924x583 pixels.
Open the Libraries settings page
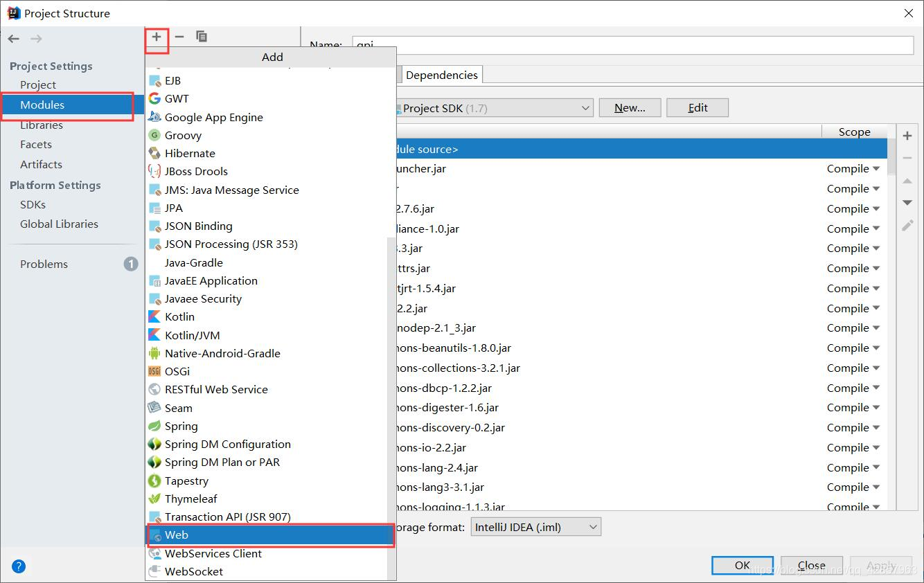tap(42, 125)
